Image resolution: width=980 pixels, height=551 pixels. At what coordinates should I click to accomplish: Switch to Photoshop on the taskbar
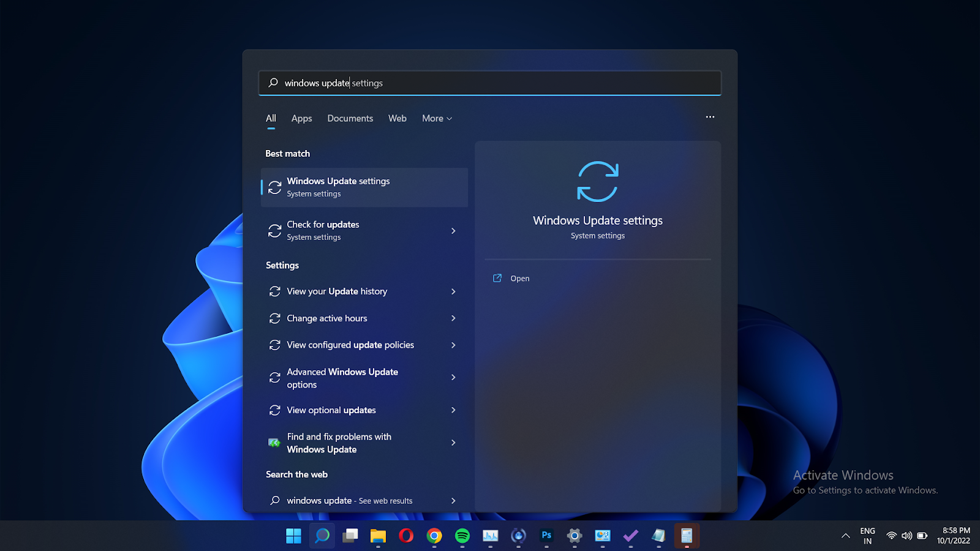547,536
